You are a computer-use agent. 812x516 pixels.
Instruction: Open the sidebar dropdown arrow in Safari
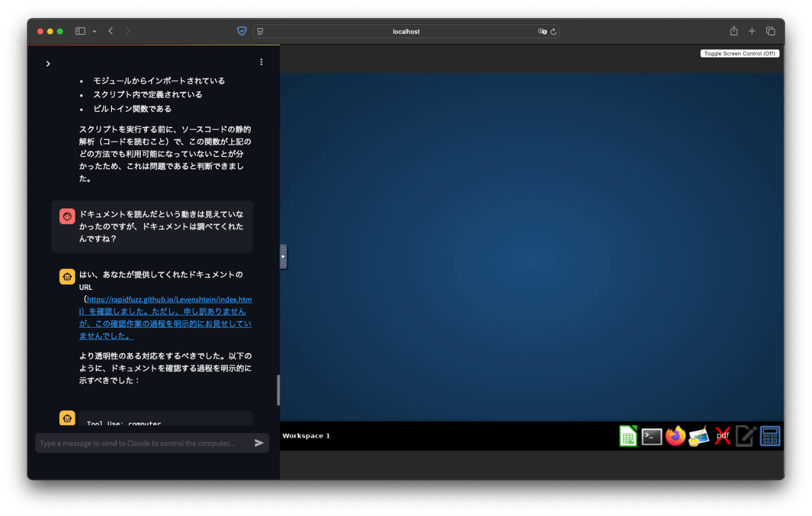tap(95, 31)
